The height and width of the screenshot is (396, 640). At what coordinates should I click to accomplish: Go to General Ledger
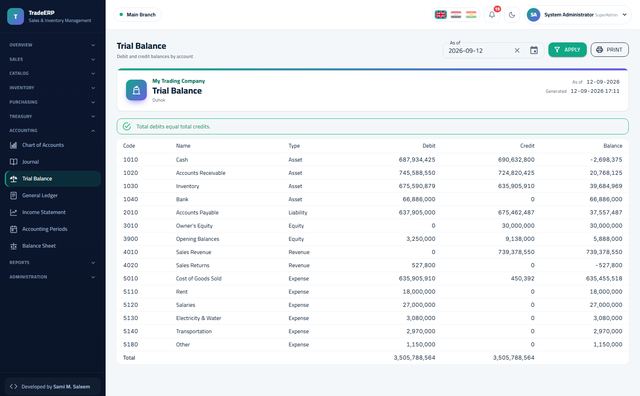(52, 195)
